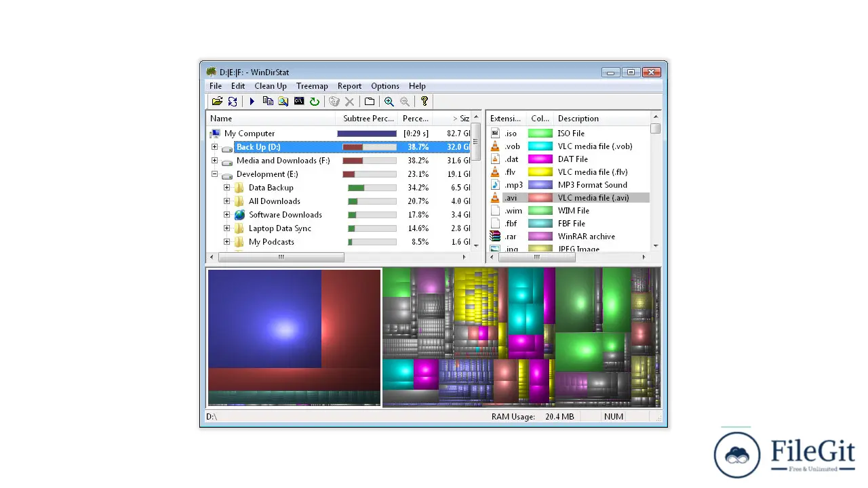Open the Report menu
This screenshot has height=488, width=868.
[349, 86]
